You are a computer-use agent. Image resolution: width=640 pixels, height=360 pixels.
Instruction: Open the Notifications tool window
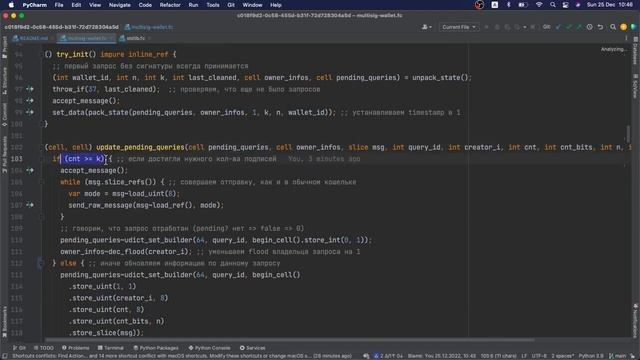click(x=636, y=320)
